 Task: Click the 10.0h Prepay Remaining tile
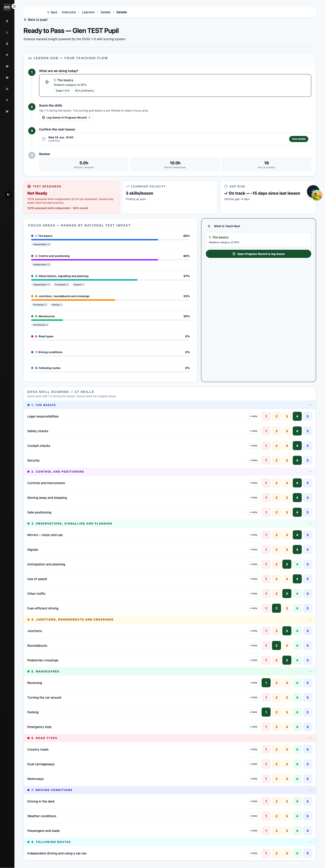point(175,164)
